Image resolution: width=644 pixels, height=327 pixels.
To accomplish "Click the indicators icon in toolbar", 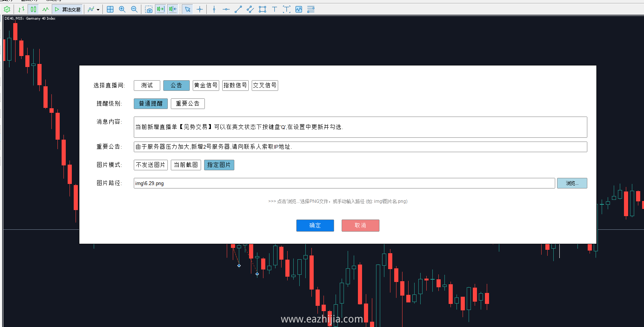I will 91,9.
